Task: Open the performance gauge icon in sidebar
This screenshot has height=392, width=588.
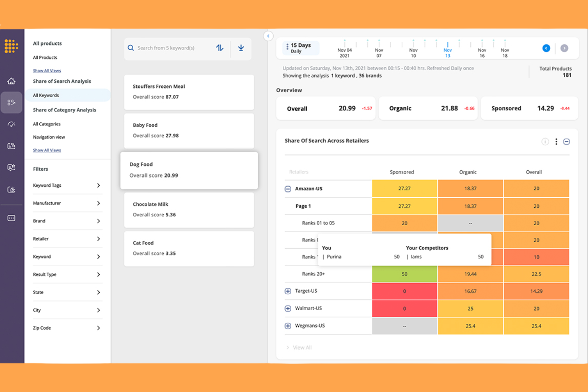Action: (12, 124)
